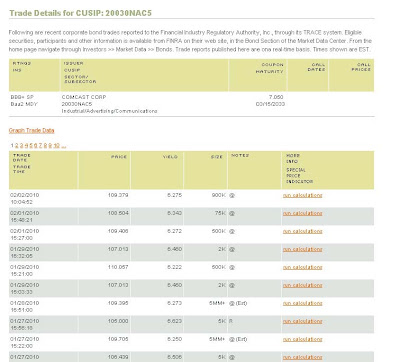Select the SIZE column header
400x362 pixels.
click(217, 157)
